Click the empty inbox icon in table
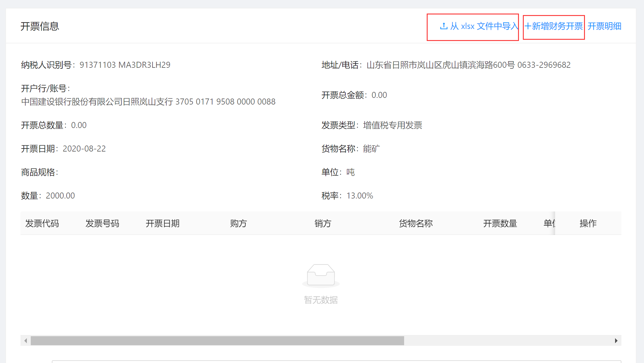The width and height of the screenshot is (644, 363). [321, 275]
